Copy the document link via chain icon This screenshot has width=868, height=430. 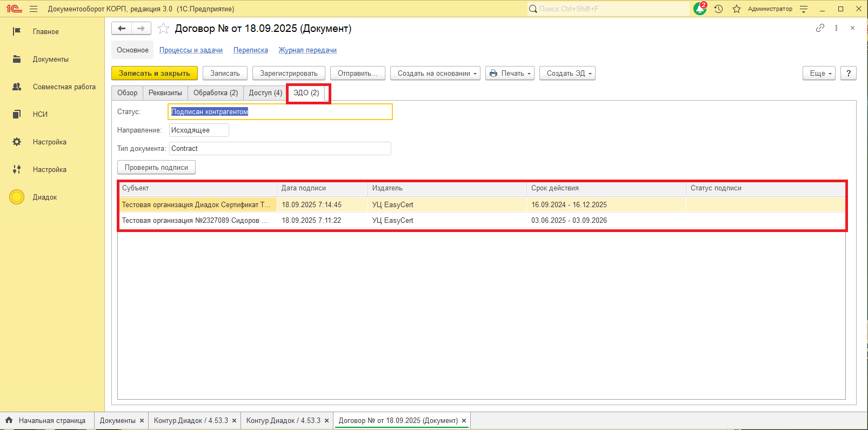click(820, 28)
